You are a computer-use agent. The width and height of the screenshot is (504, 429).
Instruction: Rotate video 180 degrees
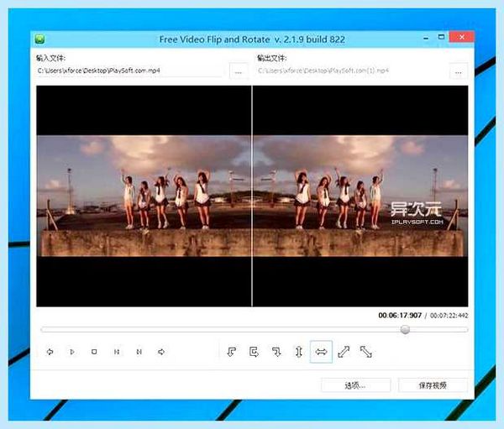(x=254, y=352)
